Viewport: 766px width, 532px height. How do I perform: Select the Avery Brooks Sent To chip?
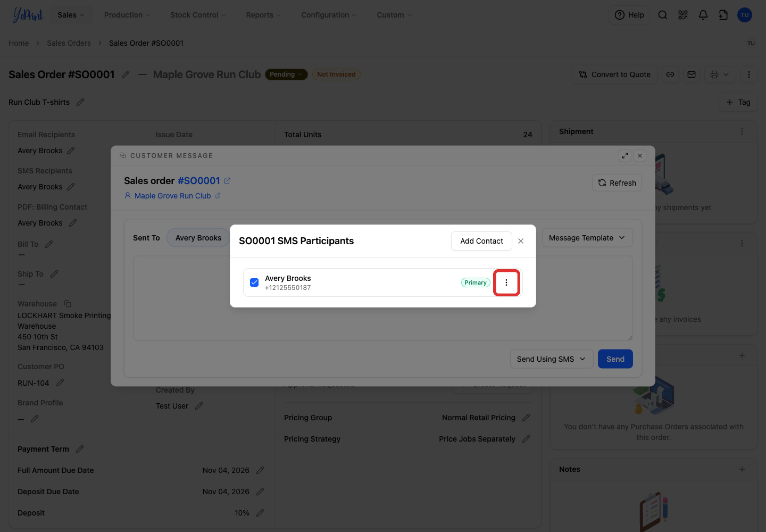[x=198, y=238]
